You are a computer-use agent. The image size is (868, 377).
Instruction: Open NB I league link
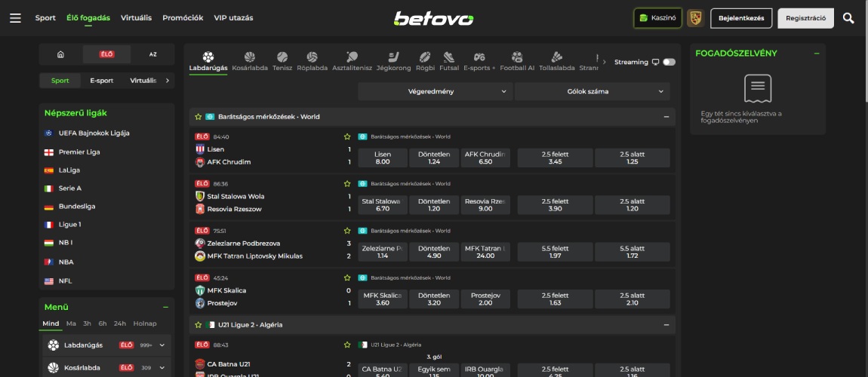[66, 242]
